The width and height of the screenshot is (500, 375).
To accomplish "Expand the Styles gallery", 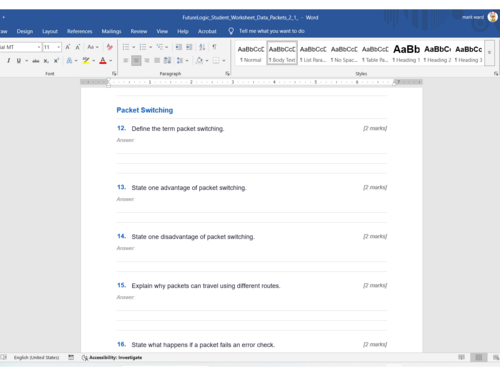I will 489,52.
